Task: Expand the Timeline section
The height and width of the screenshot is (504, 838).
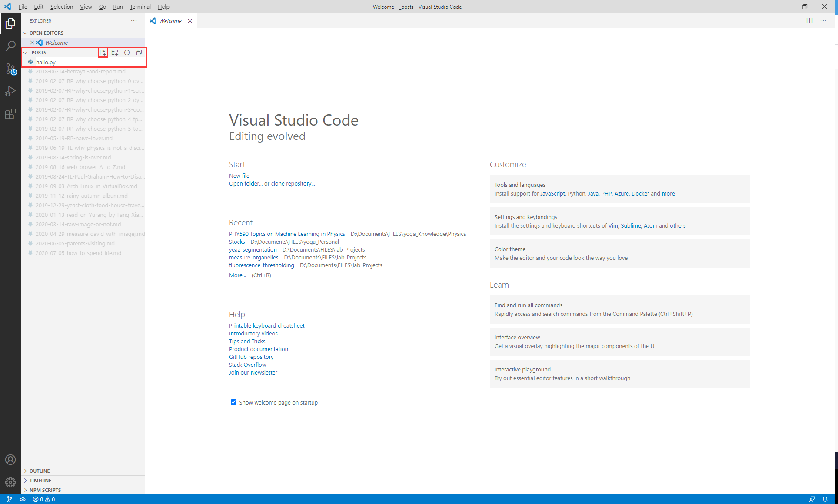Action: 40,481
